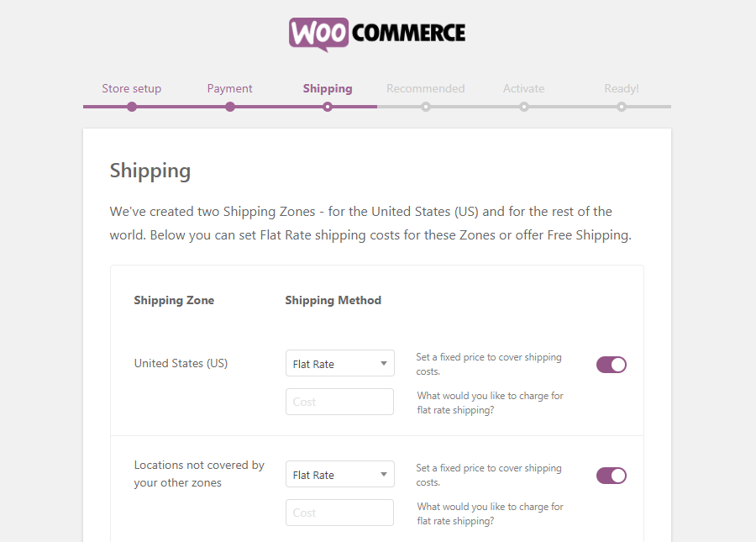This screenshot has height=542, width=756.
Task: Select the Payment step label
Action: click(229, 87)
